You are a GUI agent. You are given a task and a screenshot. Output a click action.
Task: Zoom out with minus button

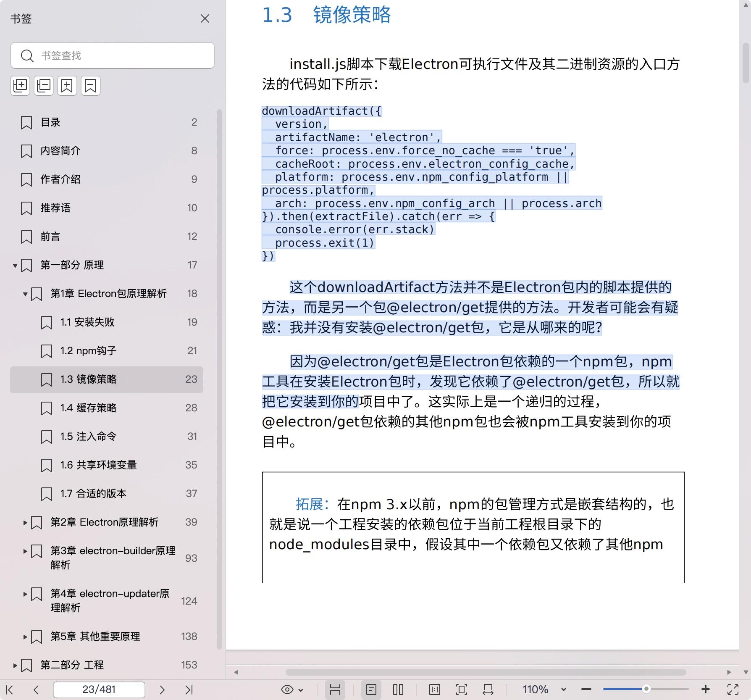[586, 689]
